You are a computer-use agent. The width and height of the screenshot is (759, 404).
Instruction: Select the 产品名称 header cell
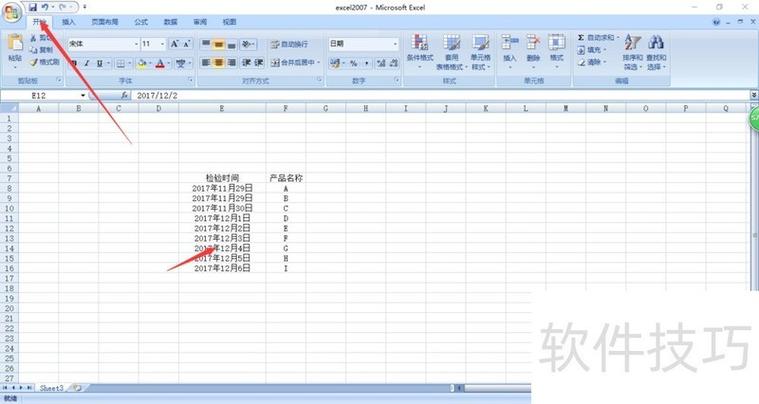(x=286, y=178)
